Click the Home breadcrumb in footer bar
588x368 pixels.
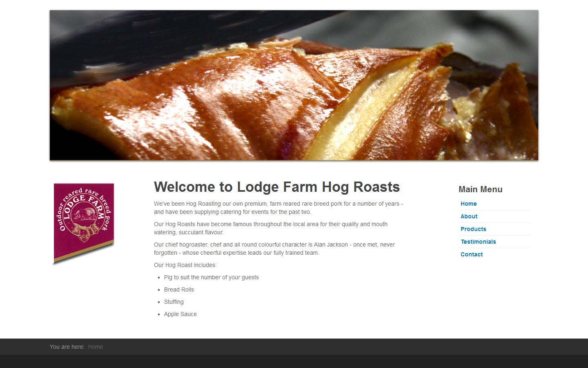click(96, 347)
